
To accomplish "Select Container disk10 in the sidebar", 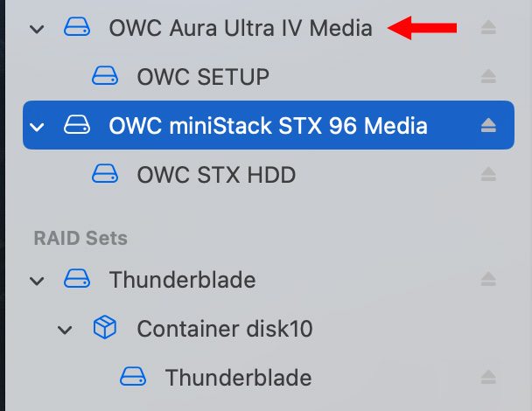I will tap(225, 330).
